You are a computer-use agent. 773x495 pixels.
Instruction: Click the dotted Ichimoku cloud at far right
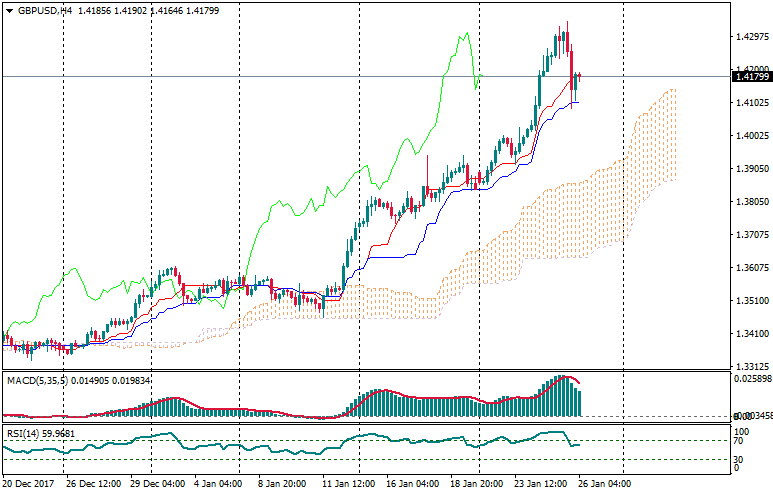pyautogui.click(x=660, y=140)
